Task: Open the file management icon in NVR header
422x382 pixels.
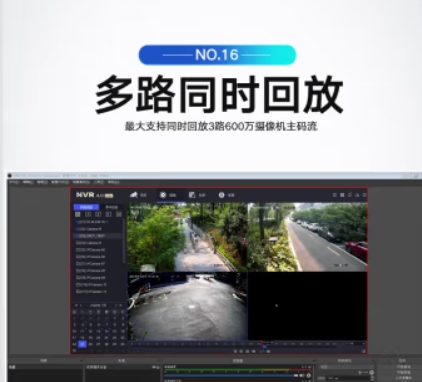Action: (x=192, y=195)
